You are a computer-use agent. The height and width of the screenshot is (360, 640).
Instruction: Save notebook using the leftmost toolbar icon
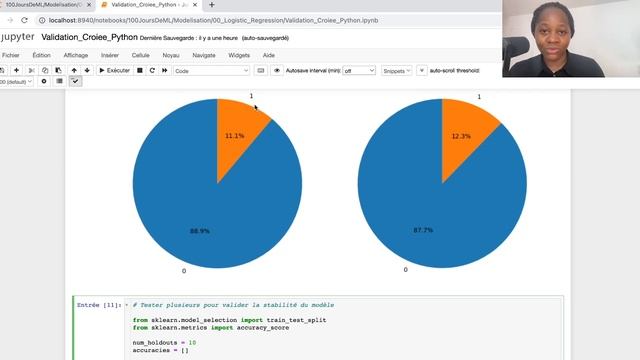click(x=2, y=71)
